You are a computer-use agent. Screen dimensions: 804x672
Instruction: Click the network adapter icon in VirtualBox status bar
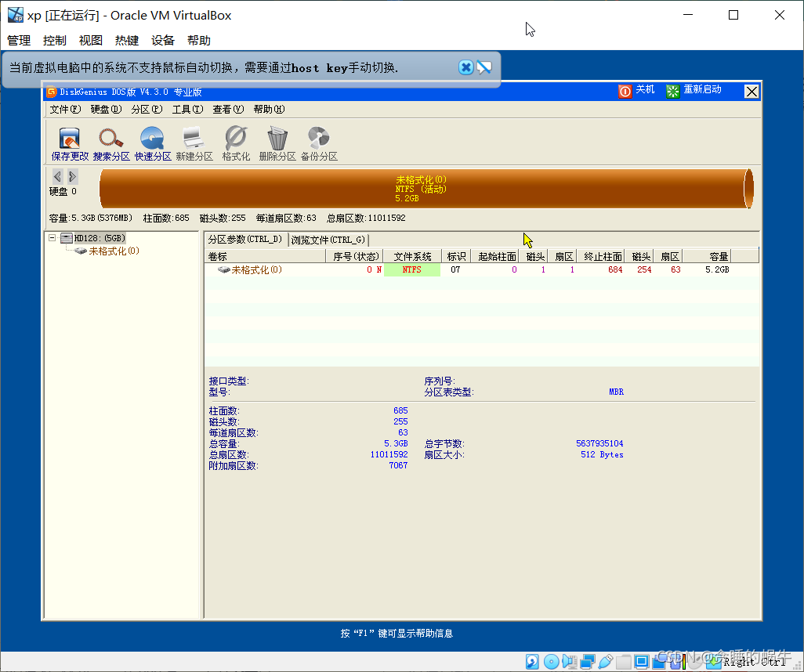[588, 662]
